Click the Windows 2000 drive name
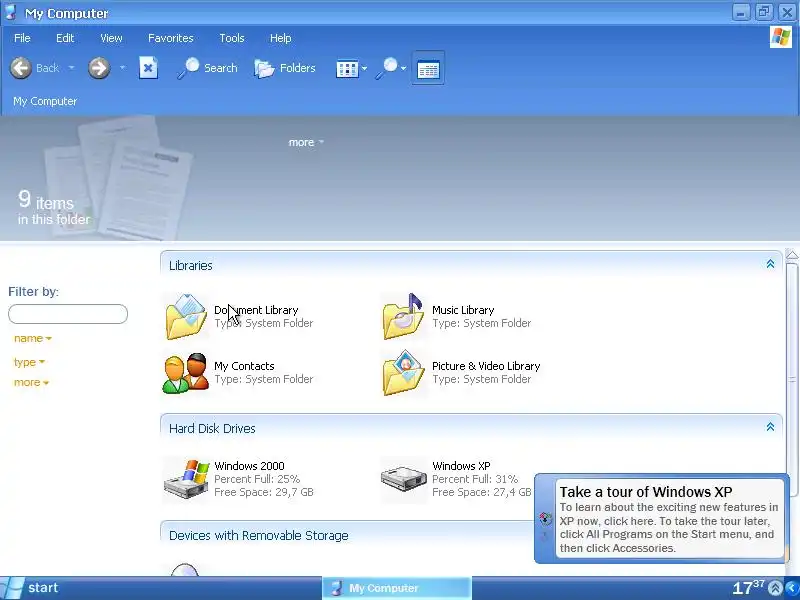This screenshot has width=800, height=600. (249, 466)
